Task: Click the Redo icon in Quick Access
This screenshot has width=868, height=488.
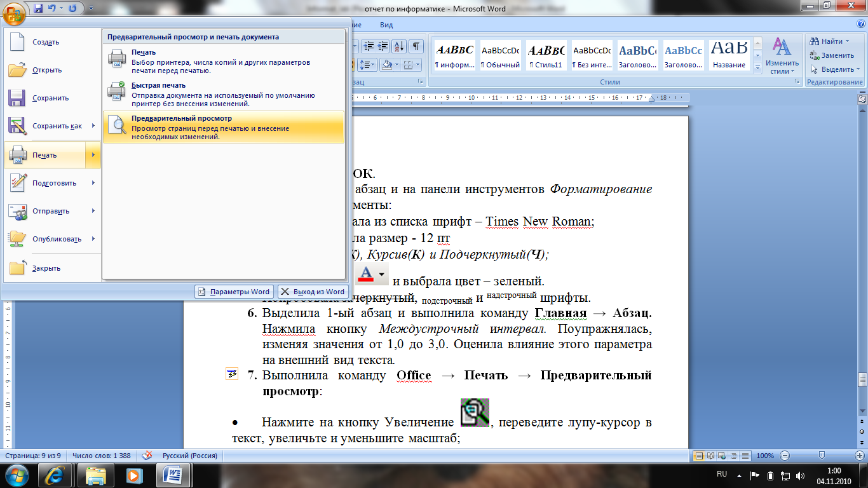Action: pyautogui.click(x=72, y=9)
